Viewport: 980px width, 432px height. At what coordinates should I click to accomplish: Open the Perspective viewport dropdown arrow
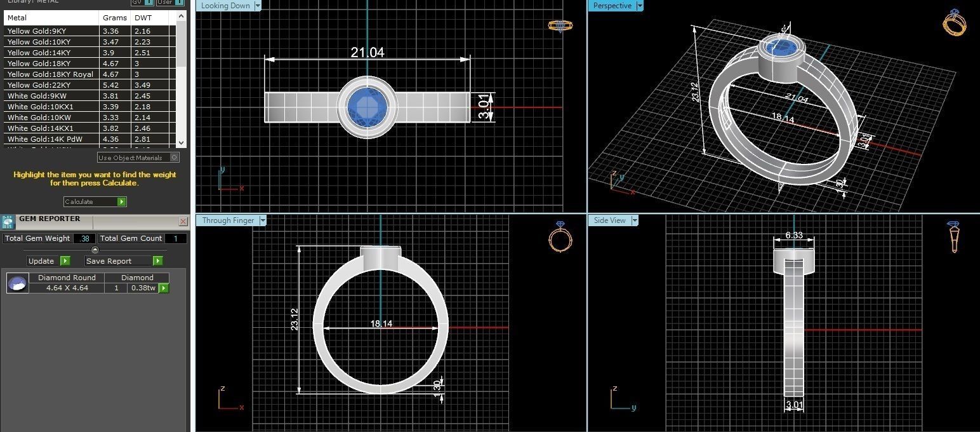pos(639,6)
